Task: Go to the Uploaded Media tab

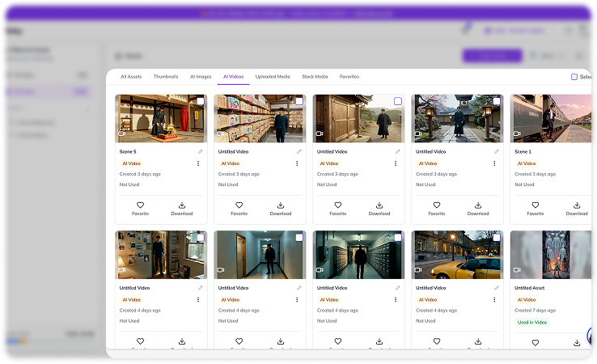Action: 273,77
